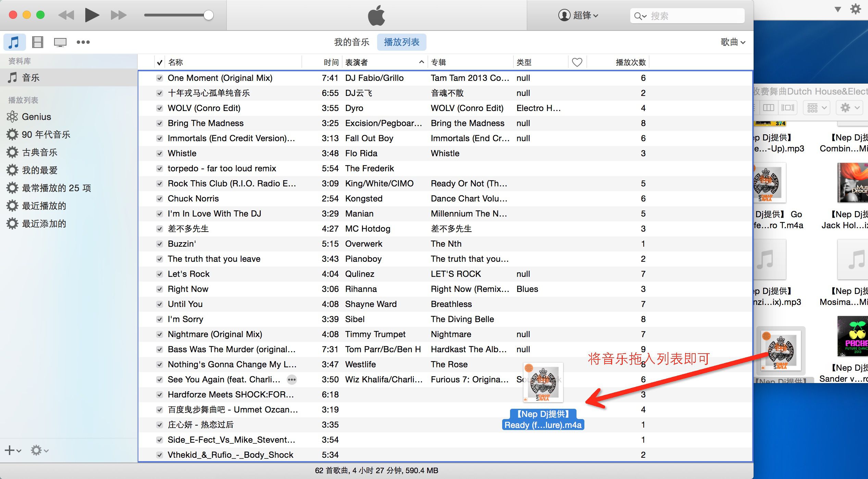
Task: Select the song 差不多先生
Action: (188, 229)
